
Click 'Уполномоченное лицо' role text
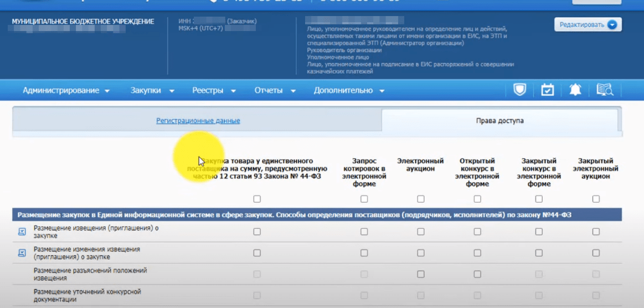338,57
